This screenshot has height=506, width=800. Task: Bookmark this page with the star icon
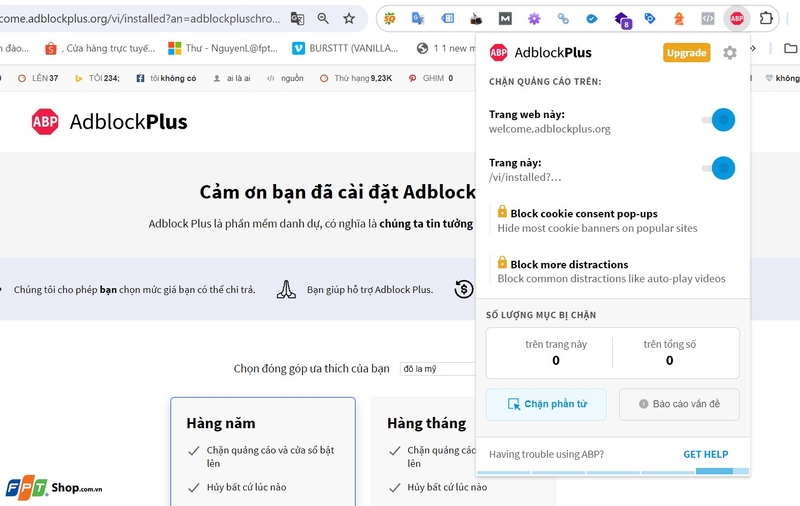[x=348, y=19]
